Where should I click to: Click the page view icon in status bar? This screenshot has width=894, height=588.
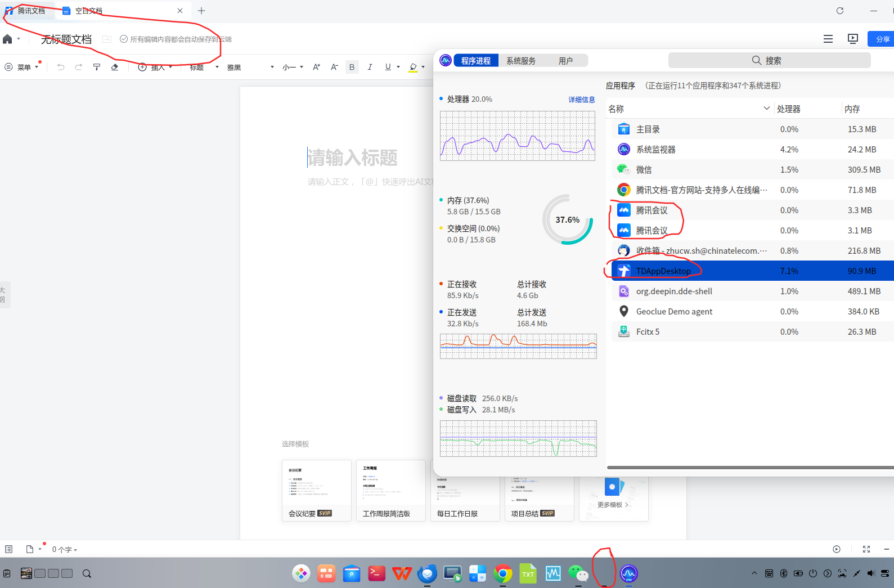(x=30, y=549)
